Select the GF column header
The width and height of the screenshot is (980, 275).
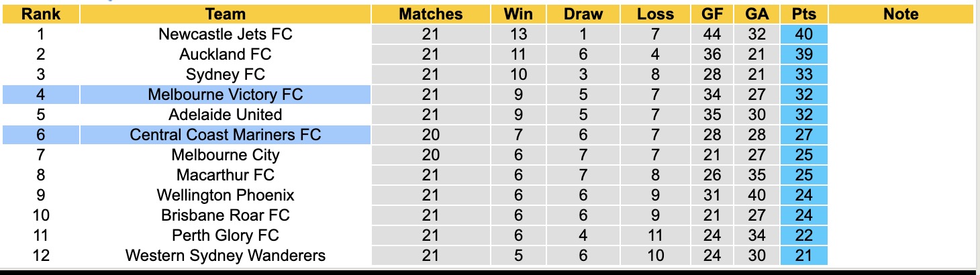coord(712,14)
